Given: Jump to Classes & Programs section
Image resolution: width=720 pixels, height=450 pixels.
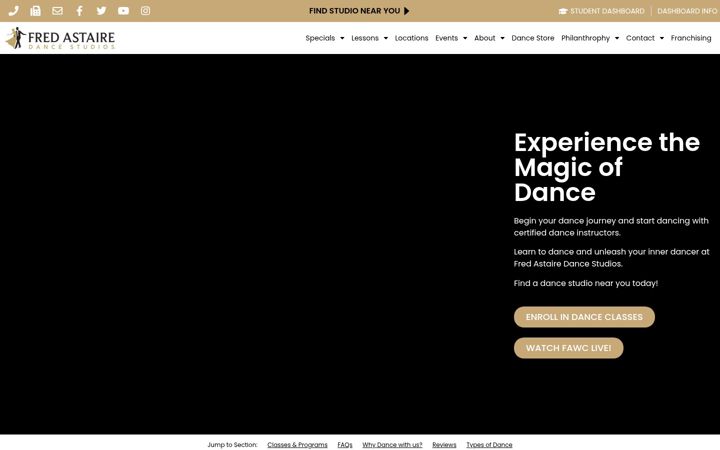Looking at the screenshot, I should click(297, 445).
